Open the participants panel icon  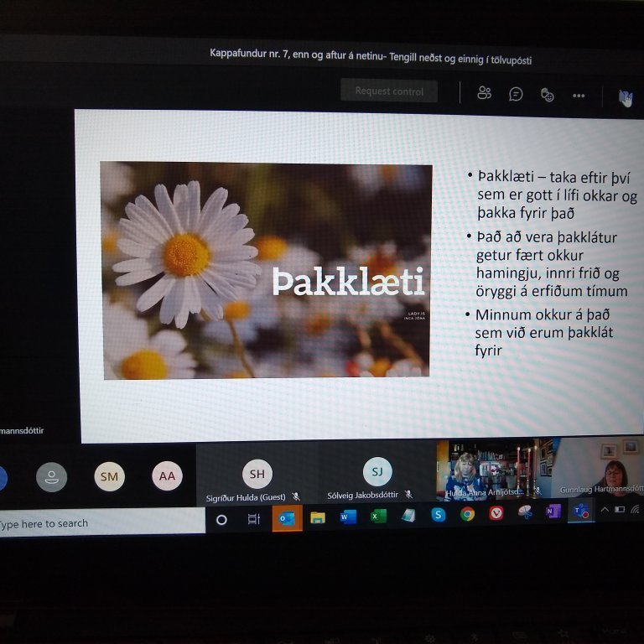point(484,93)
